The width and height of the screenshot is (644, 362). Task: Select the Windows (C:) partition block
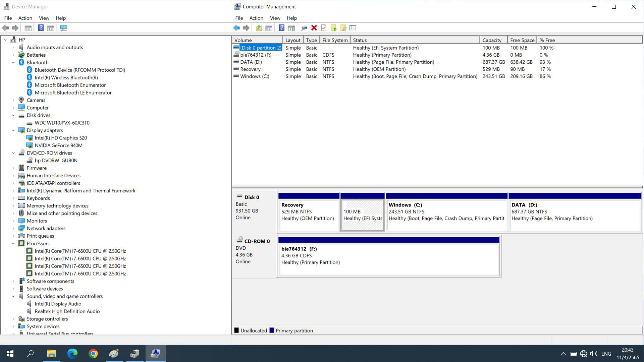pyautogui.click(x=446, y=212)
